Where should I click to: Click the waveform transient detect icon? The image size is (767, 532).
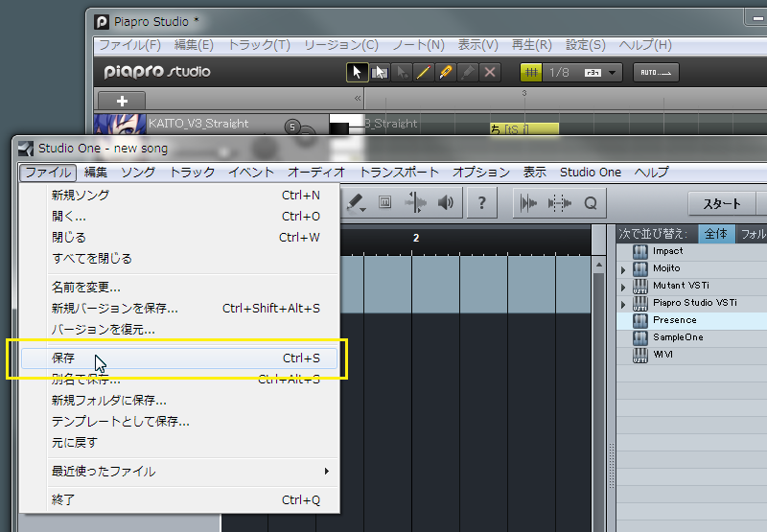point(528,203)
